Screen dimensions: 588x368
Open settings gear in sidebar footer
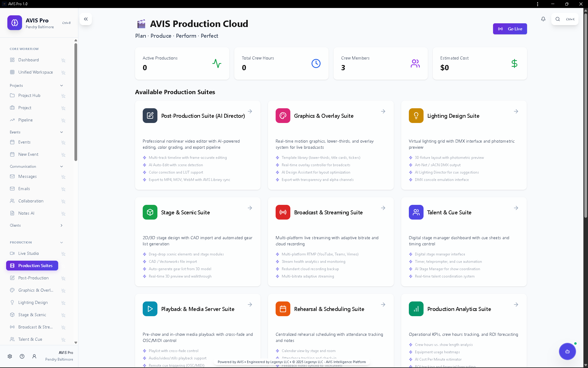[x=10, y=356]
